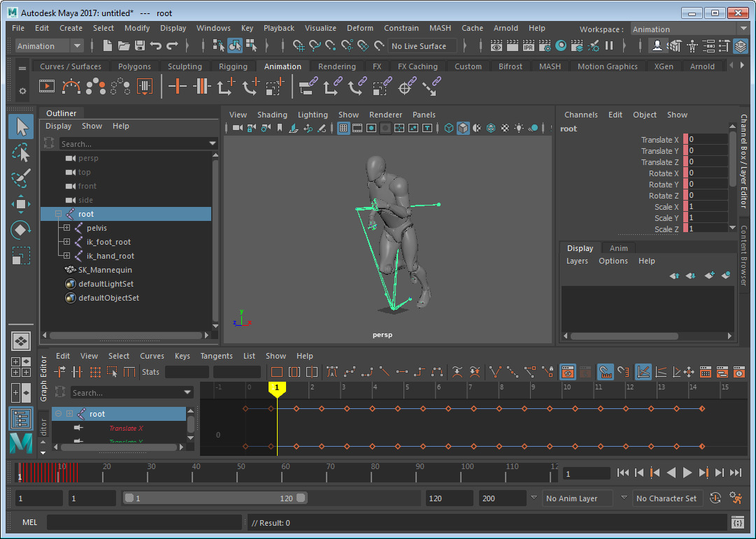Switch to the Anim layer tab
Viewport: 756px width, 539px height.
click(x=618, y=248)
